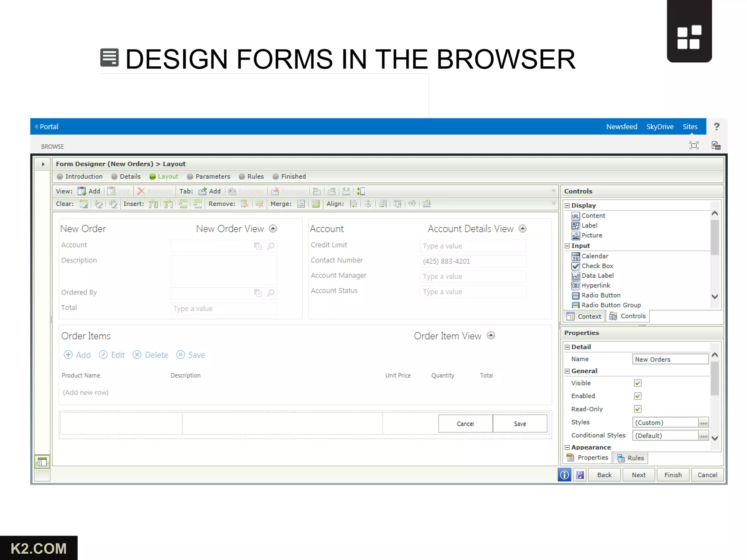The width and height of the screenshot is (747, 560).
Task: Click the Delete icon under Order Items
Action: pyautogui.click(x=137, y=355)
